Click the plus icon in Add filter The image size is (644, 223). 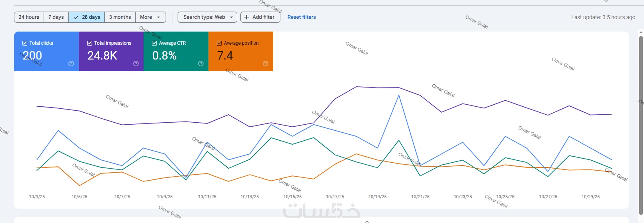pyautogui.click(x=246, y=17)
